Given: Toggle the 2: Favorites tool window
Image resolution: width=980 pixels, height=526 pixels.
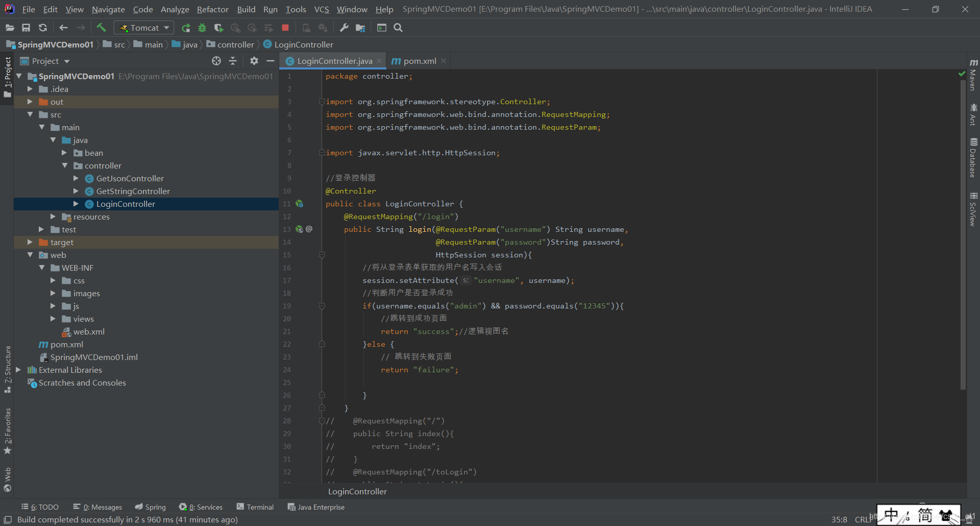Looking at the screenshot, I should tap(7, 431).
